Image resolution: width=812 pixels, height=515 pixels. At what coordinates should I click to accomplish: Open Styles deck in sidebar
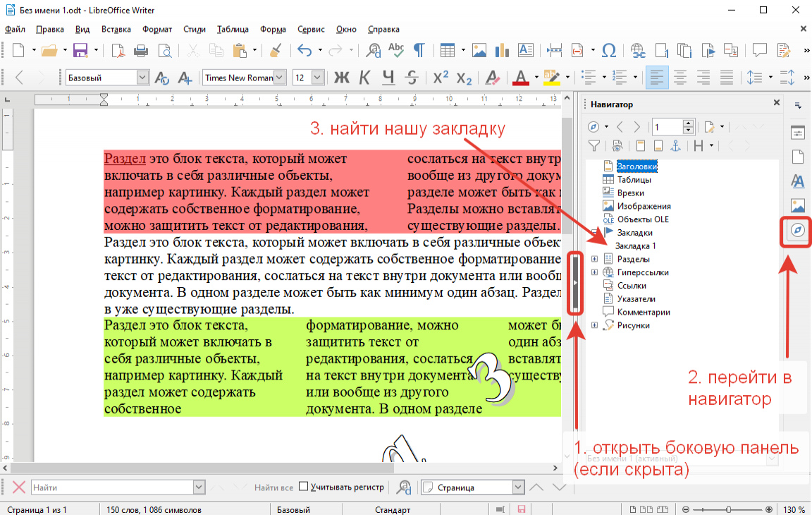(797, 181)
